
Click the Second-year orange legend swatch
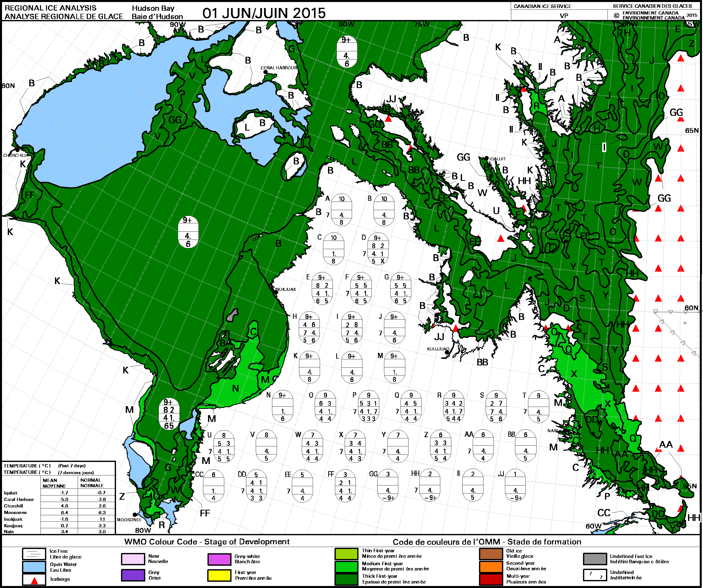point(491,567)
